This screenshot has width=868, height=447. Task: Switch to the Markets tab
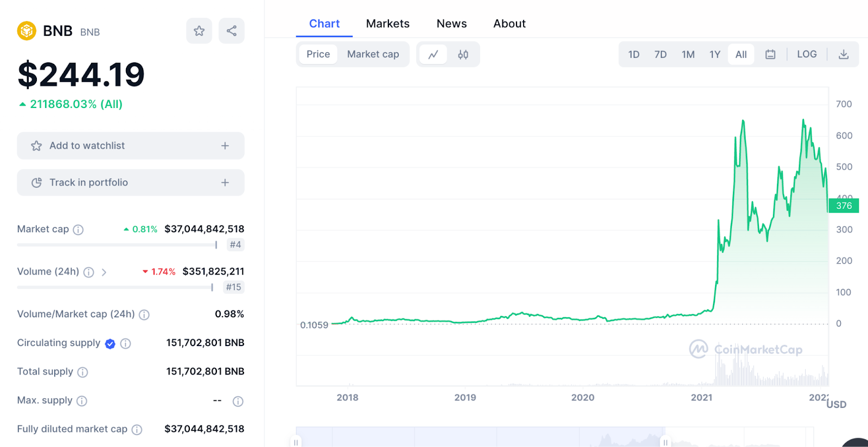point(387,24)
